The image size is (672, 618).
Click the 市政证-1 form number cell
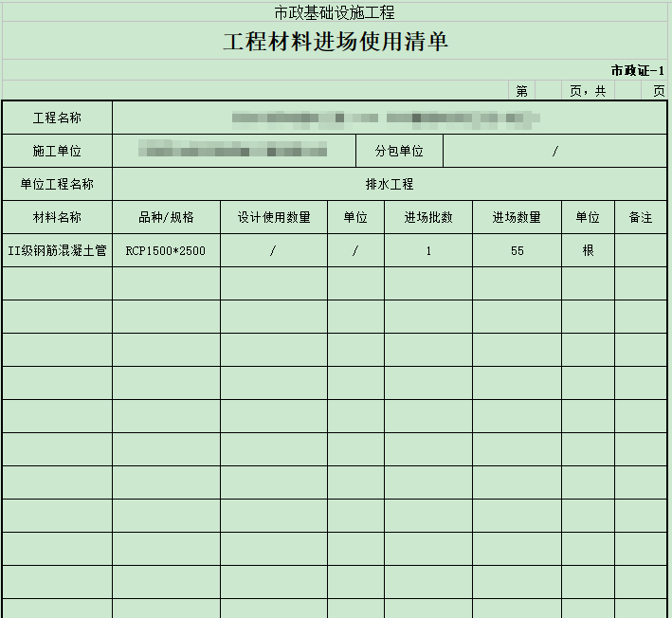point(637,70)
